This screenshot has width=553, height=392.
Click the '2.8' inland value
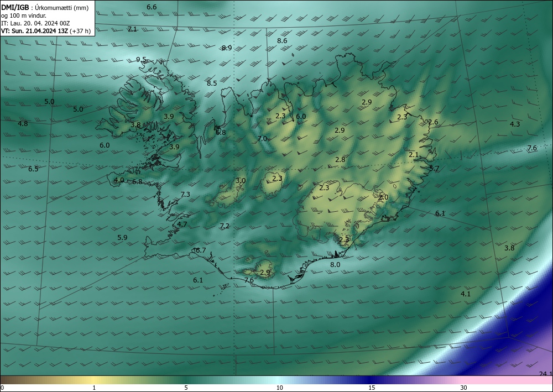[x=340, y=160]
